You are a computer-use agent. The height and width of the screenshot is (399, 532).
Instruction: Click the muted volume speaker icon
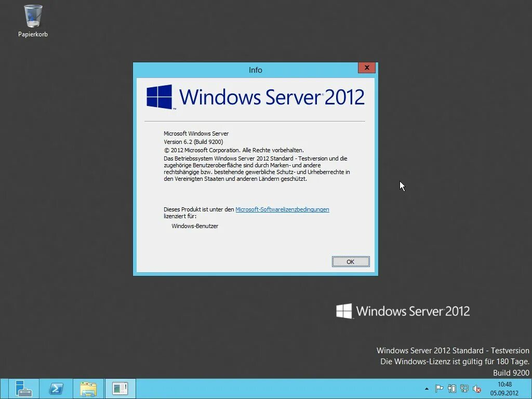pos(477,389)
